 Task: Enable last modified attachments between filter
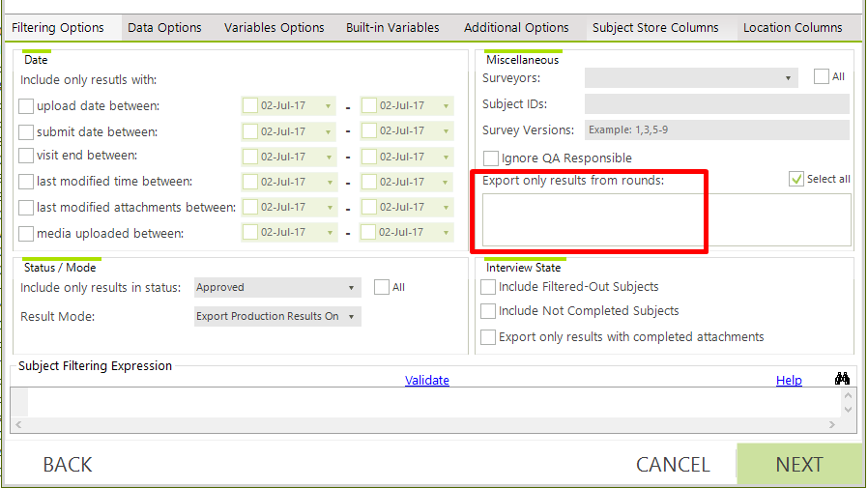26,208
